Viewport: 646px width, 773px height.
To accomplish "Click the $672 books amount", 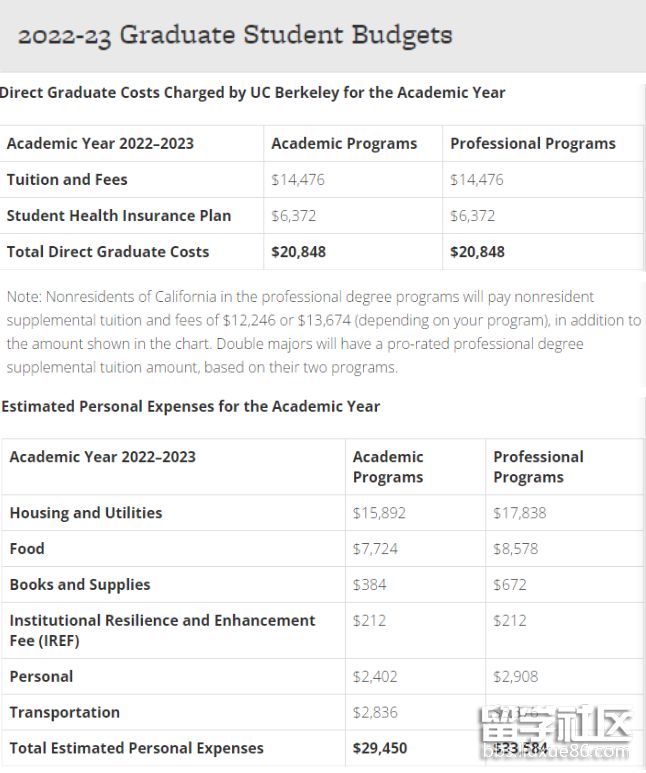I will point(510,585).
